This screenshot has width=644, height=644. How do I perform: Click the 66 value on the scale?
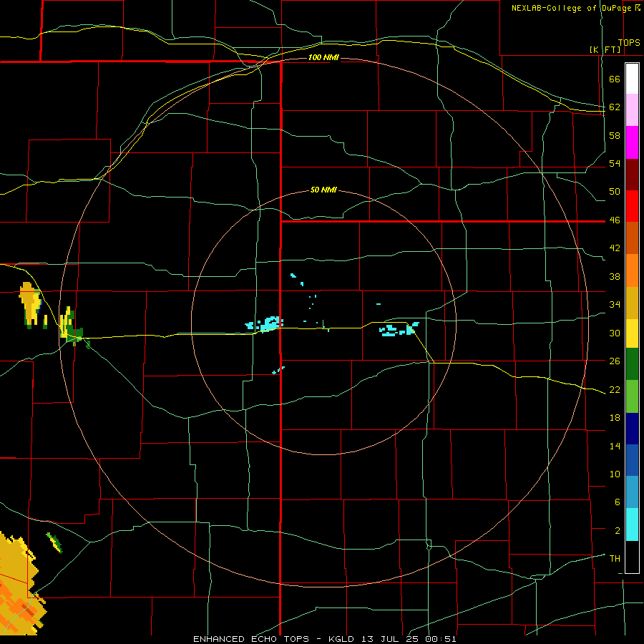615,79
